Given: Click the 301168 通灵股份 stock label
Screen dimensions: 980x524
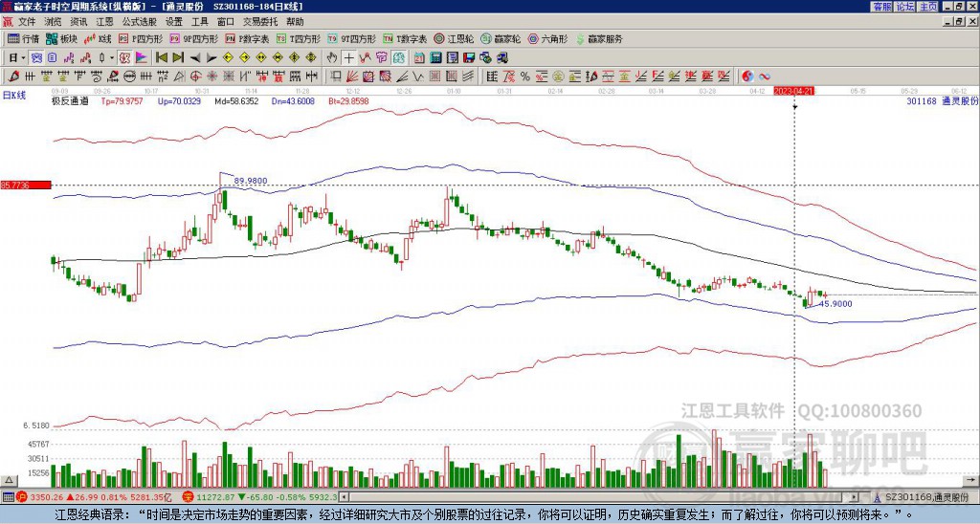Looking at the screenshot, I should pos(942,100).
